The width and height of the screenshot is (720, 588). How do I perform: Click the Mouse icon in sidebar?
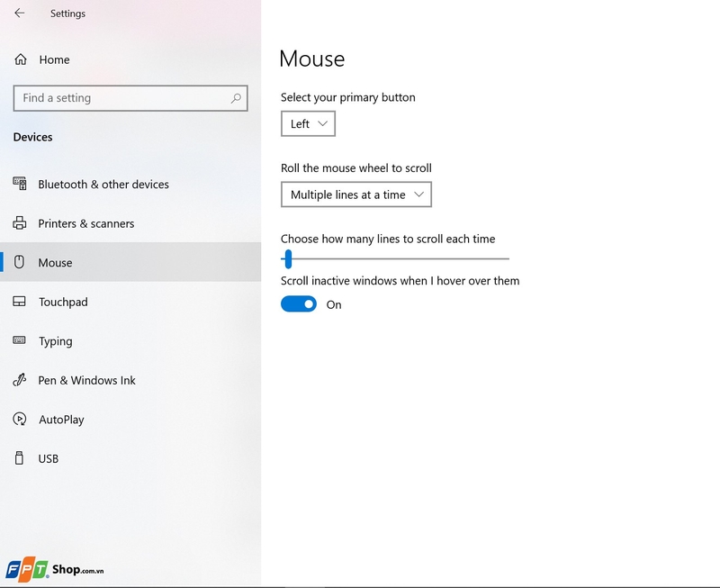19,262
